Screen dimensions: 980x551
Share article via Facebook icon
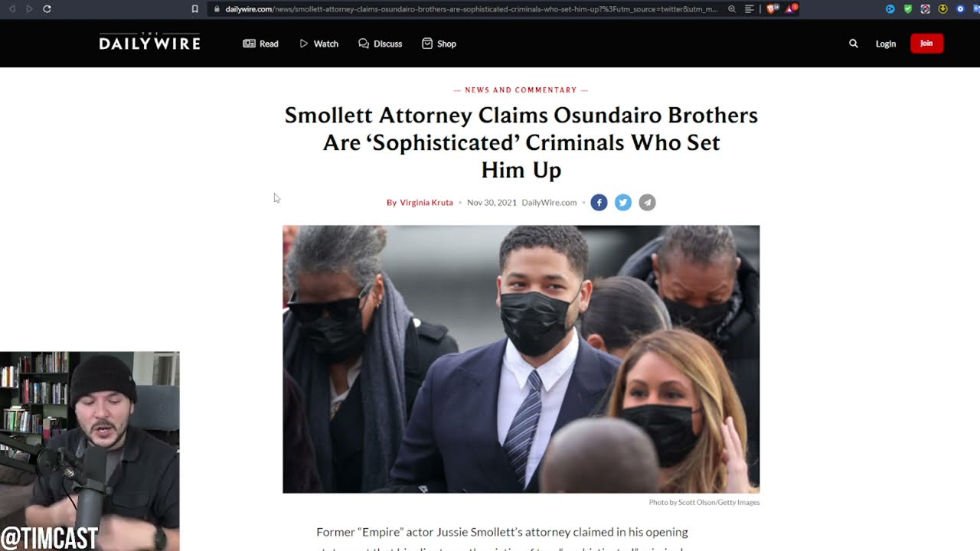(599, 203)
